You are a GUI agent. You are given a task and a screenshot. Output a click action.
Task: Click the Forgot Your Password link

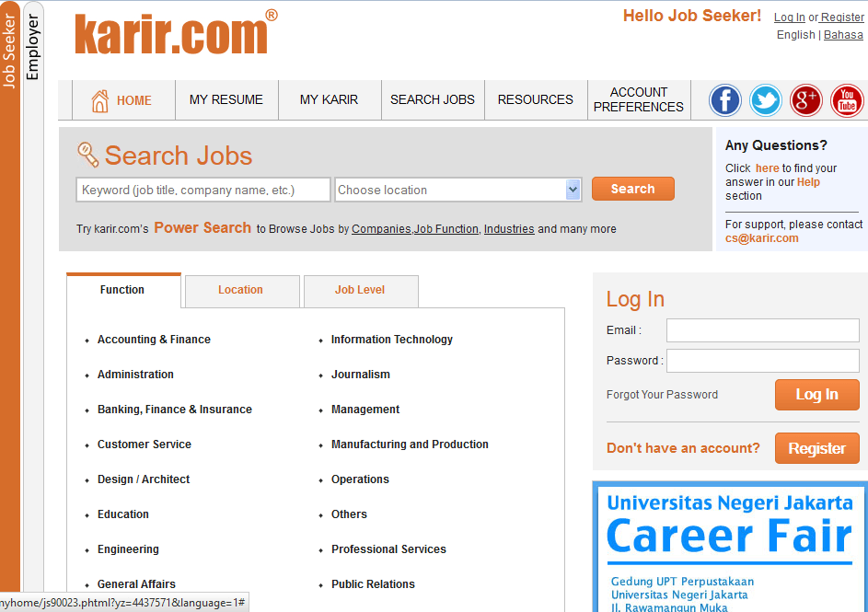point(662,395)
